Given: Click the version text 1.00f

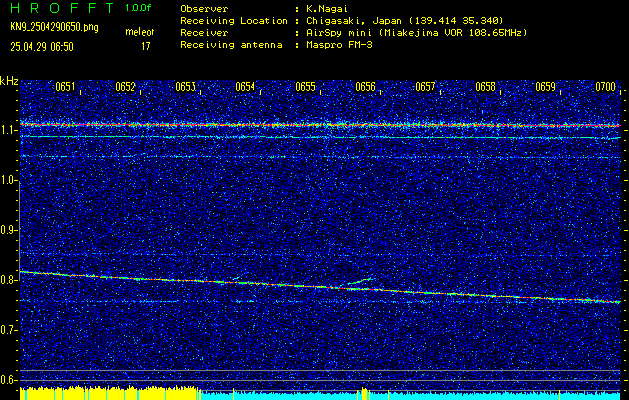Looking at the screenshot, I should 138,8.
